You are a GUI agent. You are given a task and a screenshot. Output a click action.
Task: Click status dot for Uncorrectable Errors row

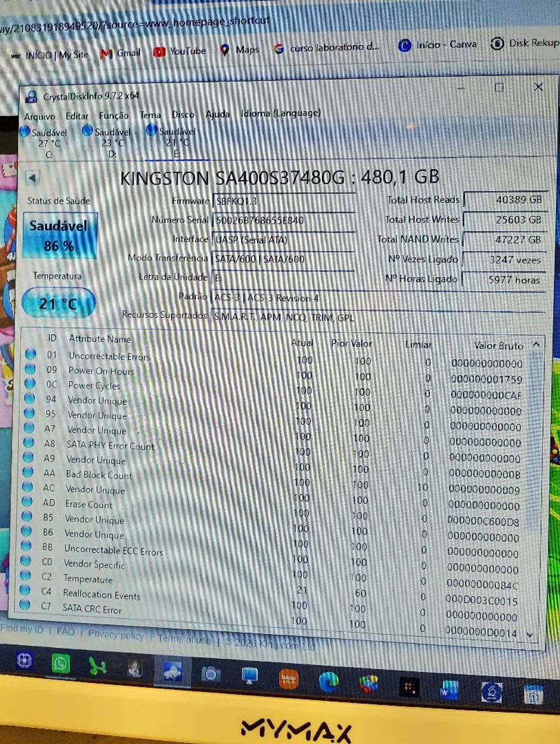[x=31, y=354]
